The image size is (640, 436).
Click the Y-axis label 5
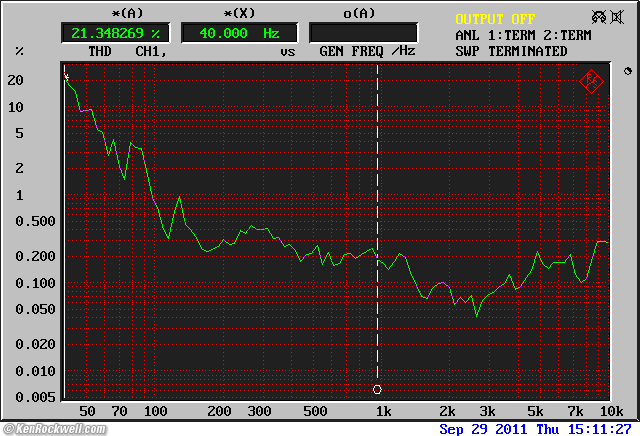[19, 133]
